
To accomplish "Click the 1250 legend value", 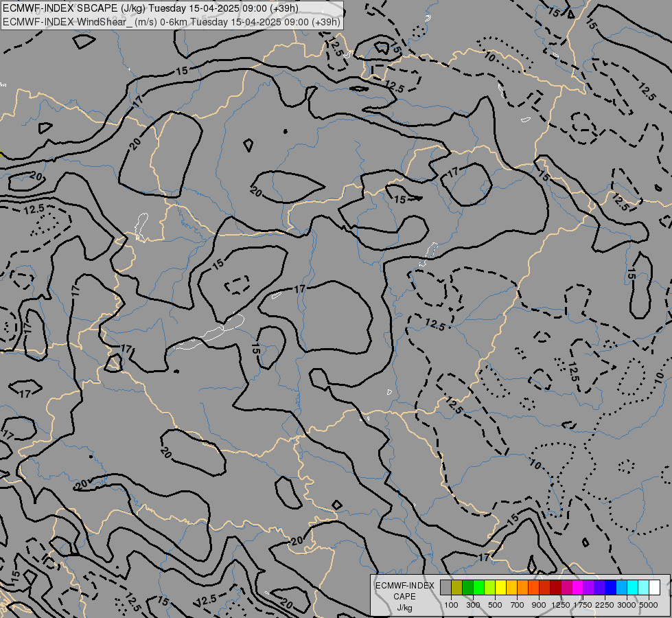I will point(561,605).
